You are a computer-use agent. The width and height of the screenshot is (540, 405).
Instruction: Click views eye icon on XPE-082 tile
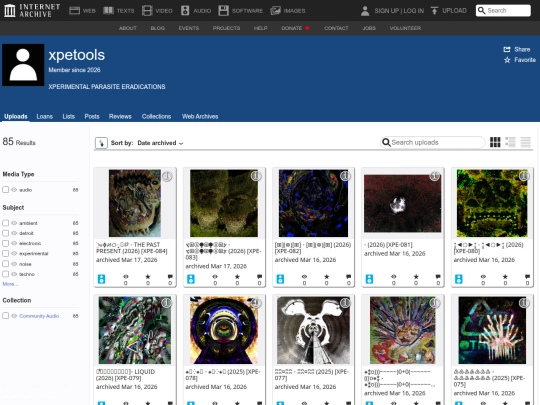coord(304,277)
